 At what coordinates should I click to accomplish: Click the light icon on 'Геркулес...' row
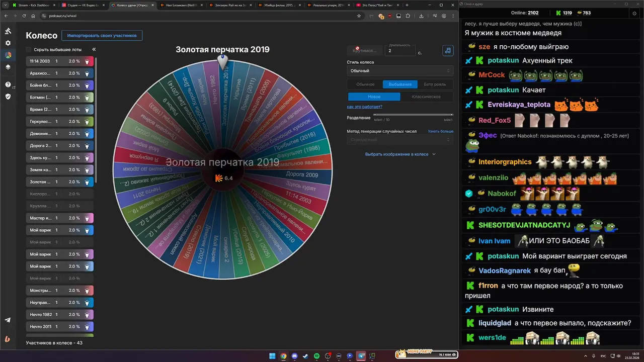click(87, 122)
